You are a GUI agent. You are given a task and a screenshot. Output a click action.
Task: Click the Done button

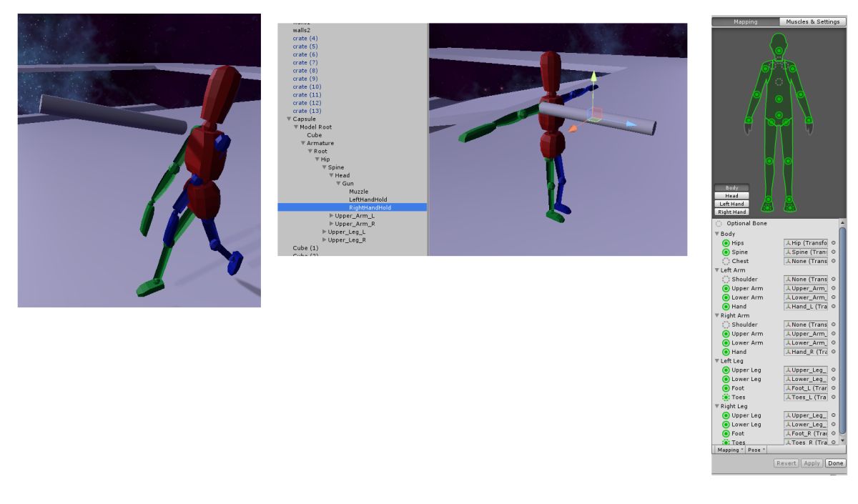click(x=835, y=463)
